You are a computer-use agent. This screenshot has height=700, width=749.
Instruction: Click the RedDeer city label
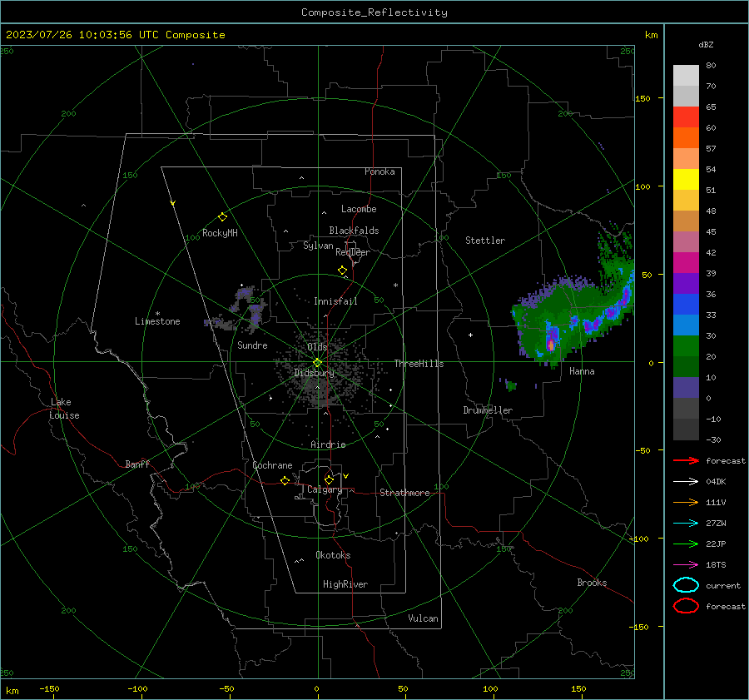[353, 252]
